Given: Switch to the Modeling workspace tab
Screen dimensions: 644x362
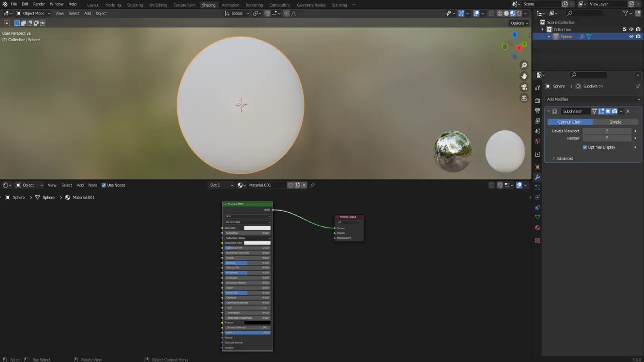Looking at the screenshot, I should pyautogui.click(x=113, y=5).
